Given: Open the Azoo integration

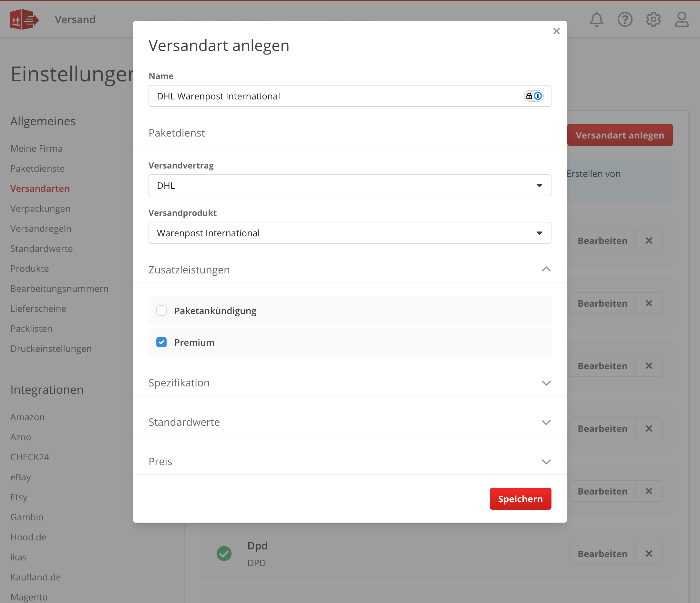Looking at the screenshot, I should coord(21,437).
